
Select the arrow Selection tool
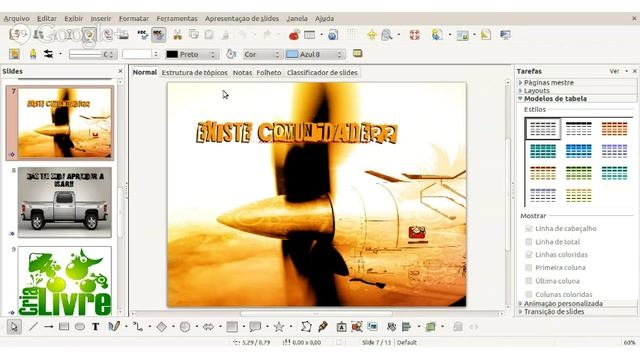[14, 327]
